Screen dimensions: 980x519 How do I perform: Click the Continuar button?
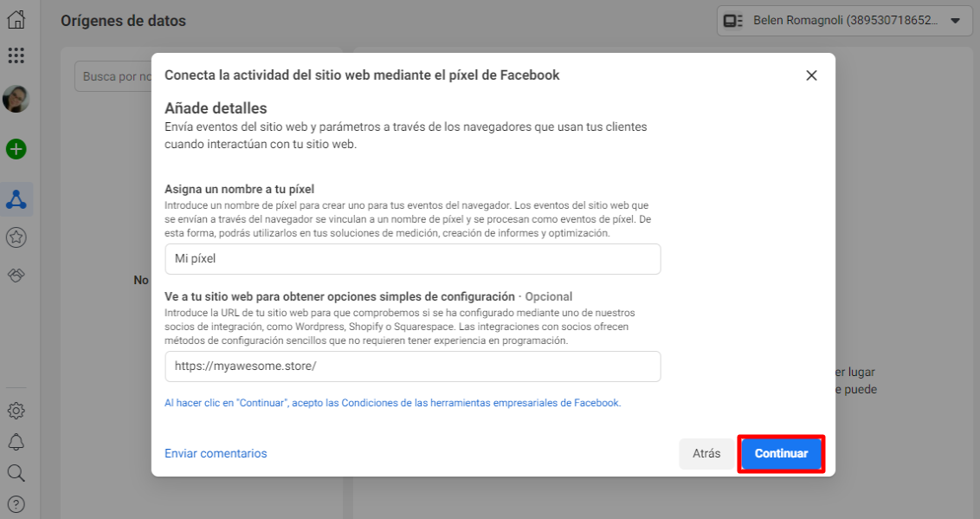click(781, 453)
